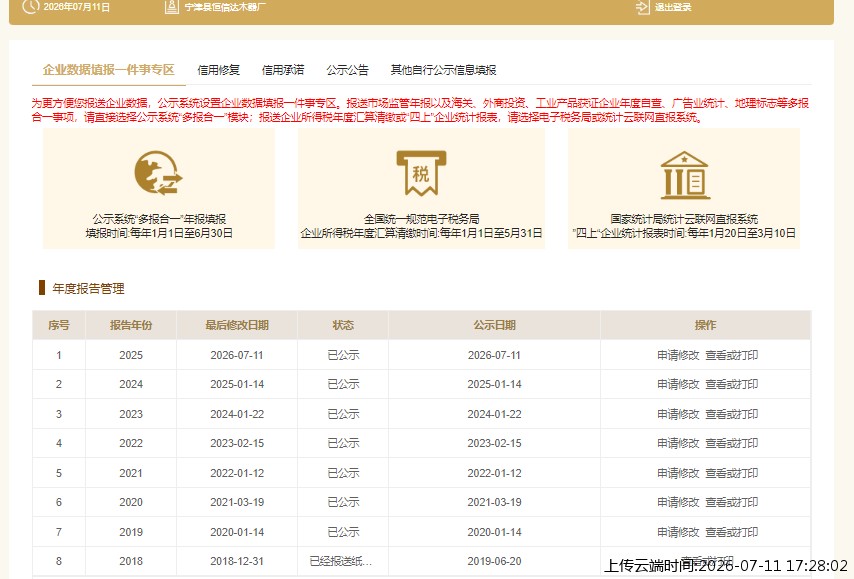Click the 已经报送纸... status cell
This screenshot has height=579, width=854.
(x=340, y=561)
